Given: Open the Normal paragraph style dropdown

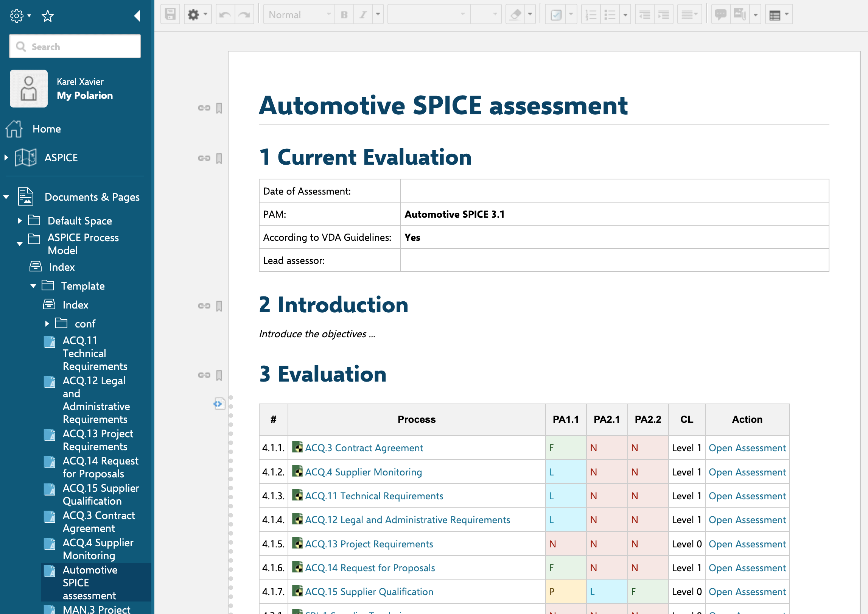Looking at the screenshot, I should (299, 15).
